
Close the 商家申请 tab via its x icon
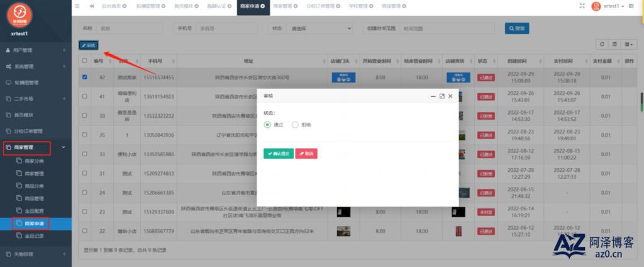[262, 6]
